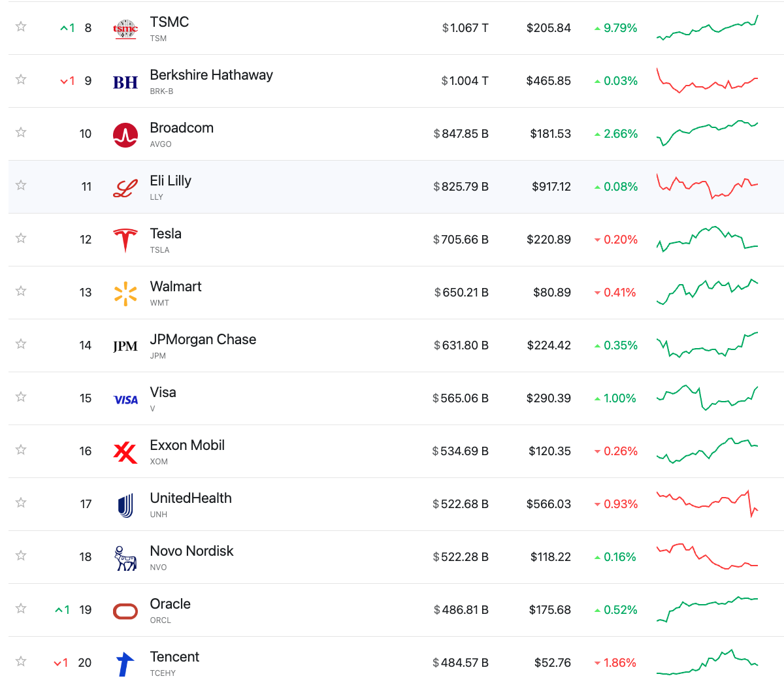
Task: Toggle favorite star for TSMC
Action: point(21,27)
